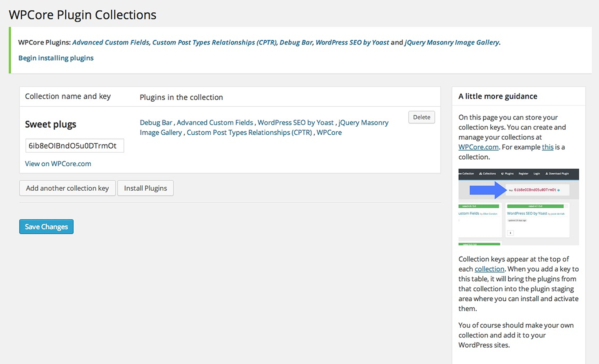Screen dimensions: 599x364
Task: Click jQuery Masonry Image Gallery notice link
Action: (x=451, y=42)
